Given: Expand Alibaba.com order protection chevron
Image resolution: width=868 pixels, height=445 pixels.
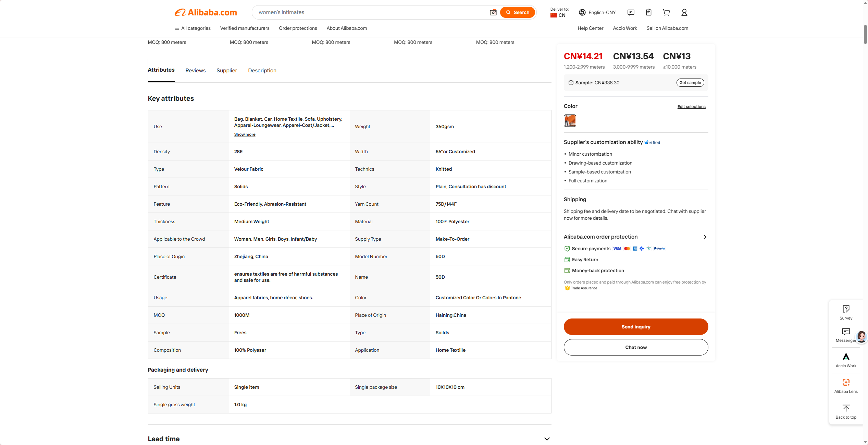Looking at the screenshot, I should coord(705,237).
